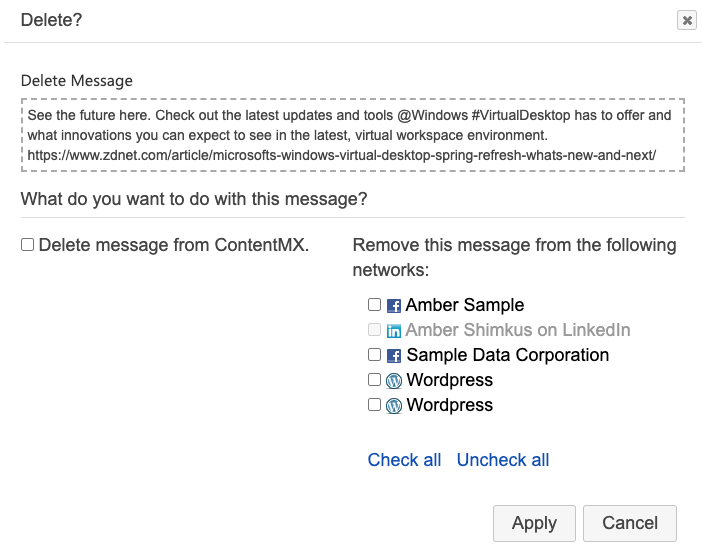Select the Amber Sample label text
Image resolution: width=702 pixels, height=554 pixels.
point(465,305)
